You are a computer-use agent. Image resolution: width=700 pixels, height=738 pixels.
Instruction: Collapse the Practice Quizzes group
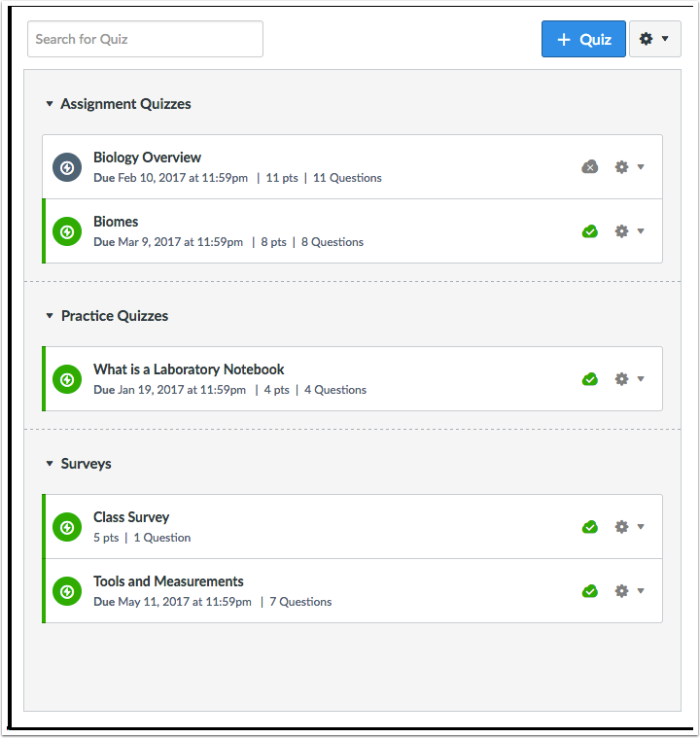click(x=50, y=315)
